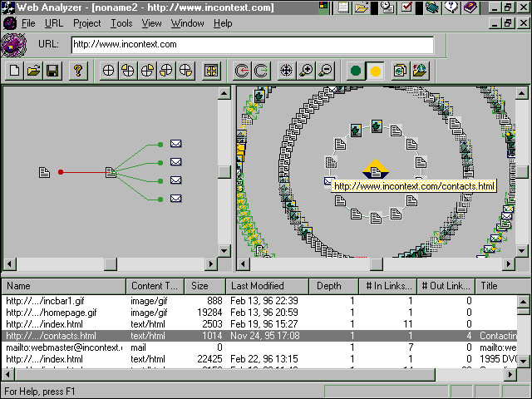The height and width of the screenshot is (399, 532).
Task: Click the Depth column header
Action: pyautogui.click(x=334, y=286)
